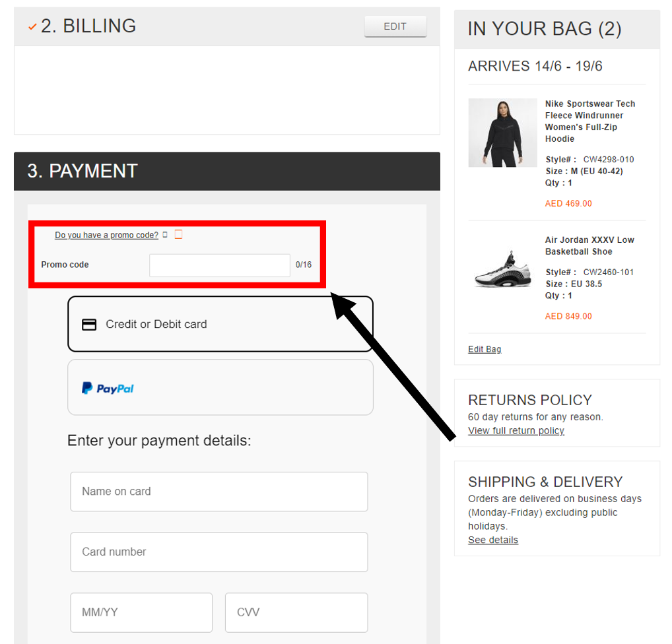The width and height of the screenshot is (672, 644).
Task: Click the Air Jordan shoe thumbnail
Action: pos(502,268)
